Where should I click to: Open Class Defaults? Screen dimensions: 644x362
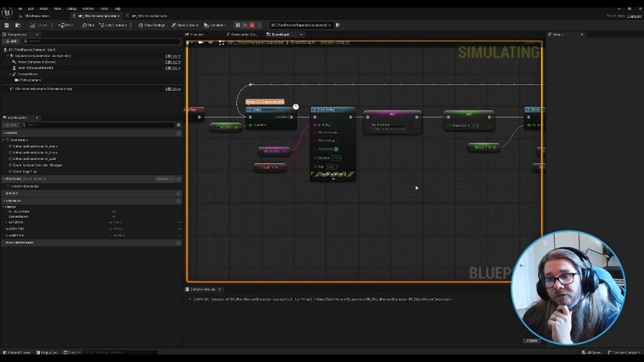(x=185, y=25)
